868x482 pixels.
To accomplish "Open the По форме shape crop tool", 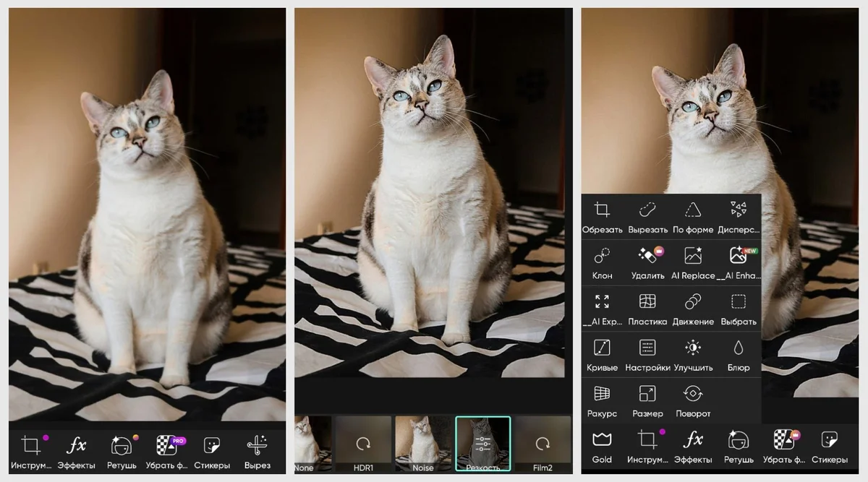I will (693, 216).
